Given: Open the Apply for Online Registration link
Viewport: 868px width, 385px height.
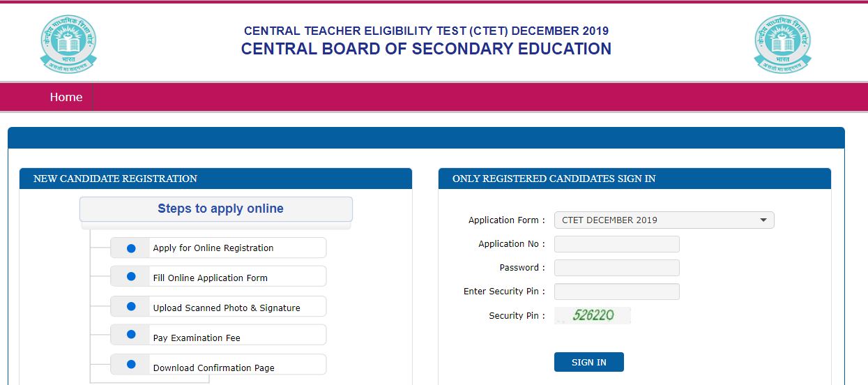Looking at the screenshot, I should (x=213, y=248).
